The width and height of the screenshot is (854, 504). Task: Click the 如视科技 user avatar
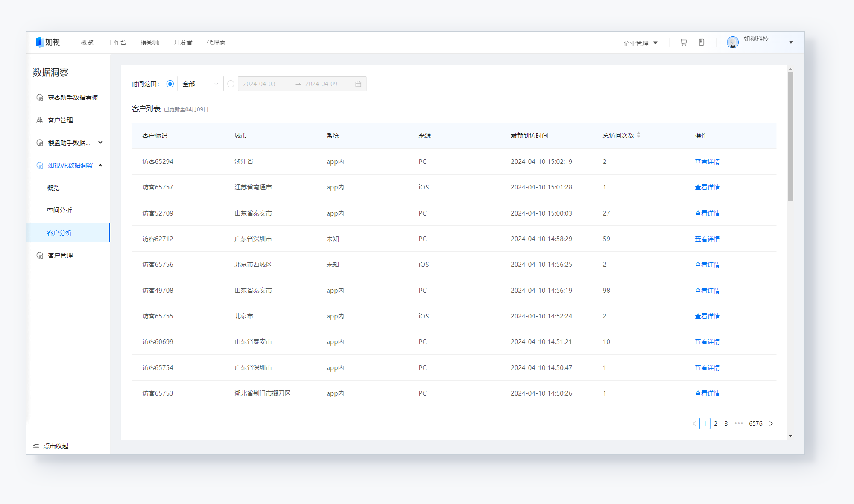tap(733, 42)
